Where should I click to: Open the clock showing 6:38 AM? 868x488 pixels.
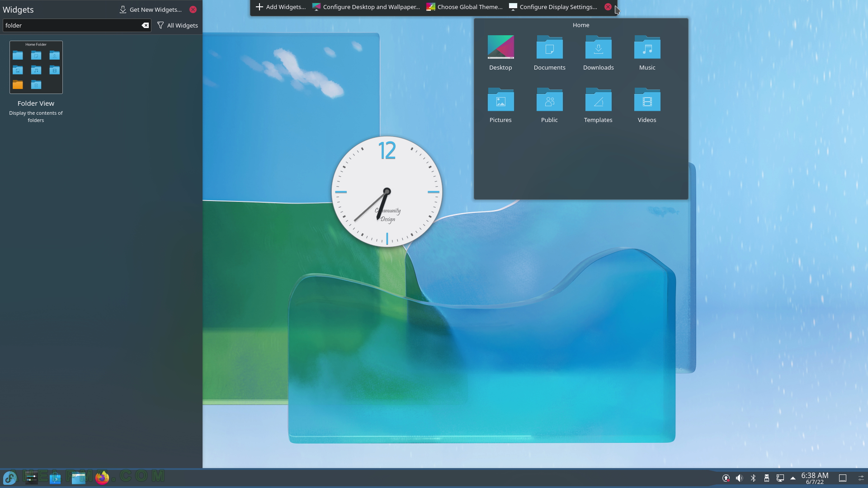tap(815, 478)
